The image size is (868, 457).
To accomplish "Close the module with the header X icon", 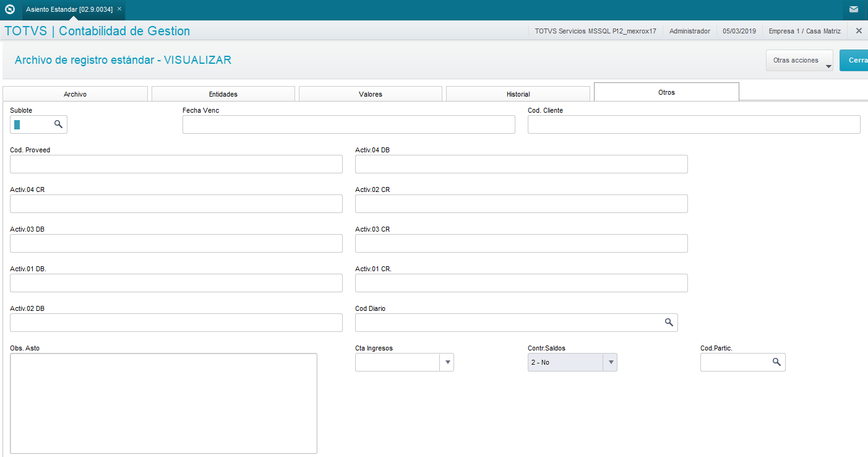I will tap(859, 30).
